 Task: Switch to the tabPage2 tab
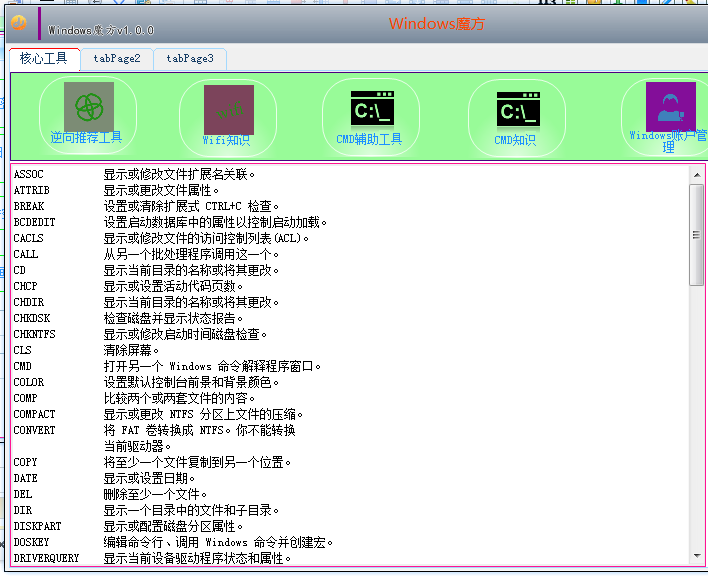pyautogui.click(x=117, y=59)
